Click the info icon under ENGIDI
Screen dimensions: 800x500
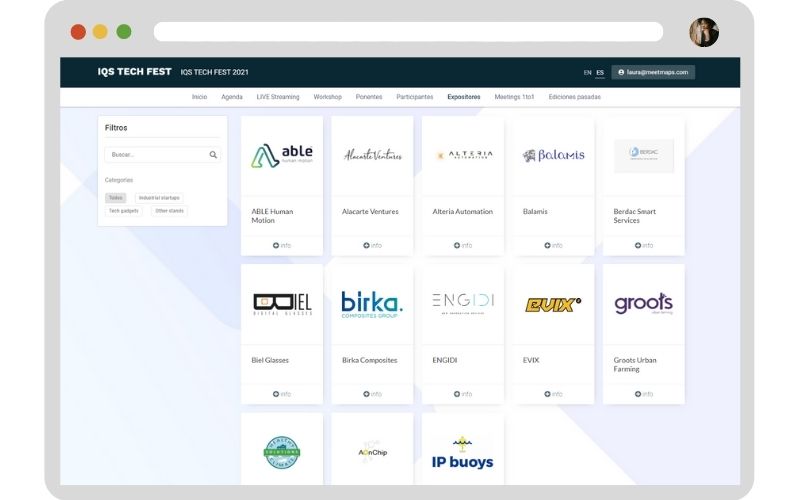coord(457,394)
